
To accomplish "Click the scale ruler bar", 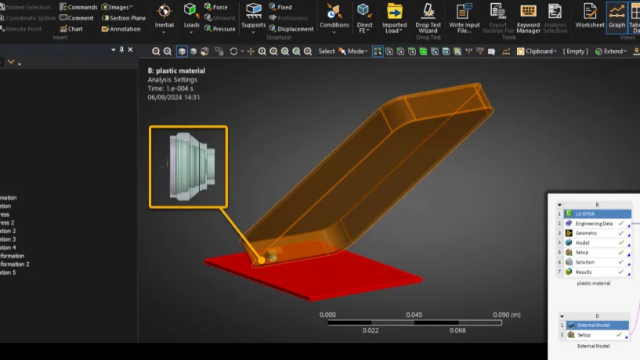I will point(414,323).
